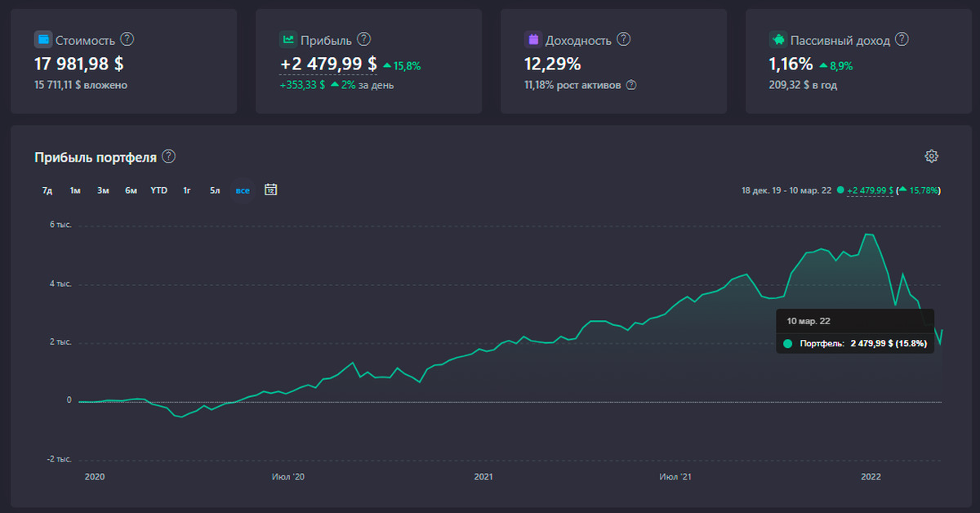Click help icon beside Прибыль портфеля title
Viewport: 980px width, 513px height.
(x=168, y=157)
